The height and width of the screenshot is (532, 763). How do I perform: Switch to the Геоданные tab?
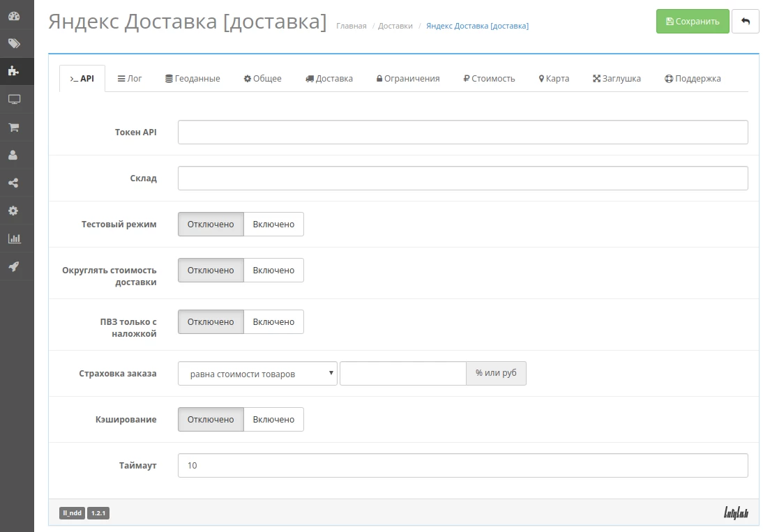(192, 78)
